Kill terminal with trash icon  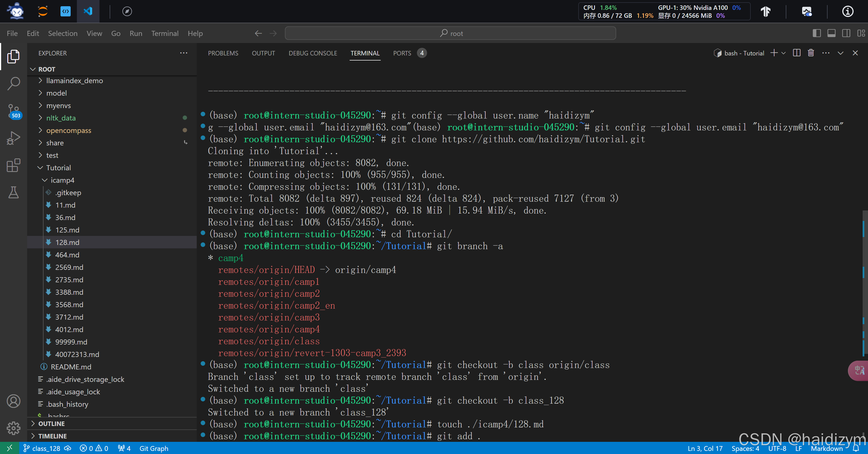pyautogui.click(x=811, y=53)
